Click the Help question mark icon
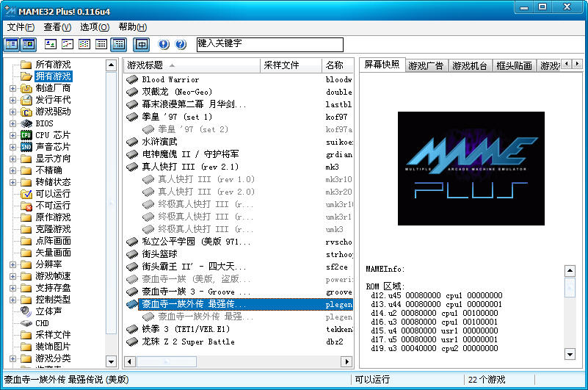The image size is (588, 390). pos(181,45)
